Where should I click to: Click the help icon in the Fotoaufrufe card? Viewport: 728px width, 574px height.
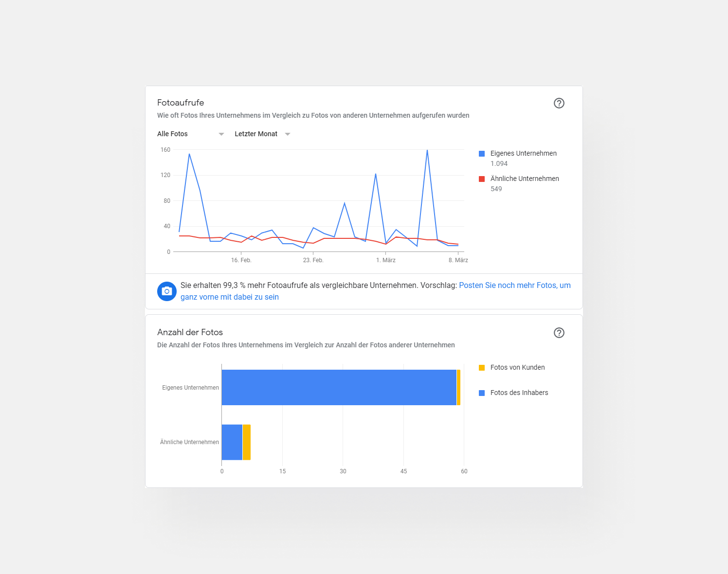click(x=559, y=103)
